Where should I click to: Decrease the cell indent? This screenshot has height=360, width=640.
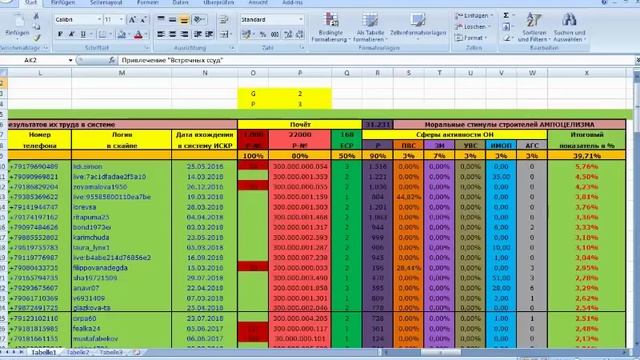[x=198, y=35]
